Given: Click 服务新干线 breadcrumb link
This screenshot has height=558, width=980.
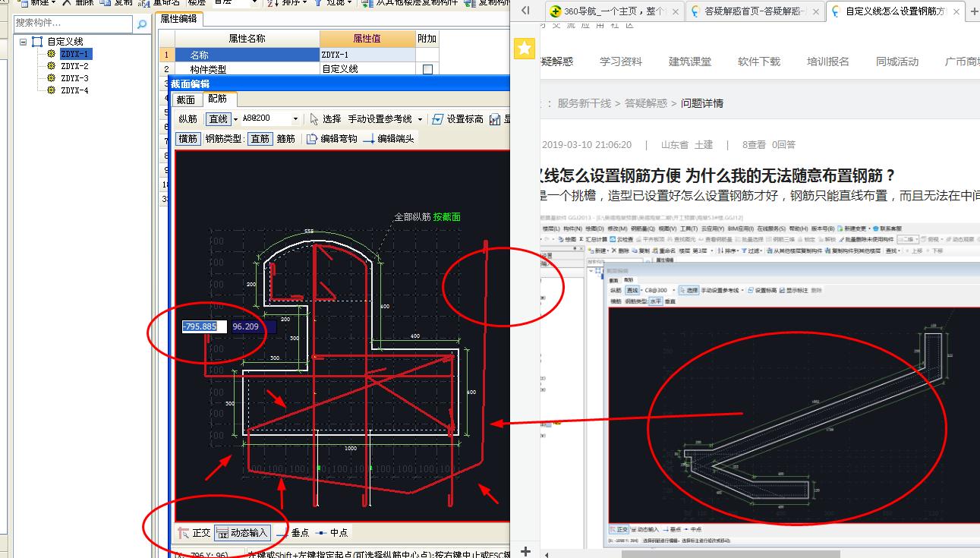Looking at the screenshot, I should coord(584,103).
